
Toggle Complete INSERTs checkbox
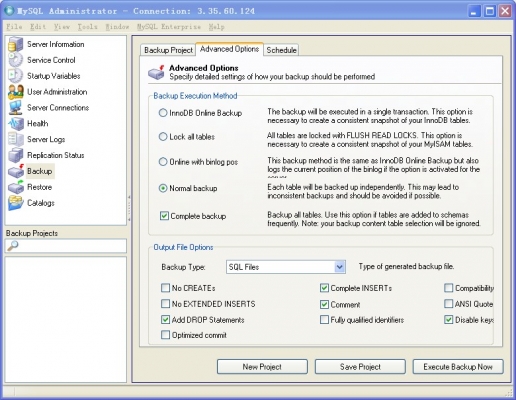[x=324, y=288]
